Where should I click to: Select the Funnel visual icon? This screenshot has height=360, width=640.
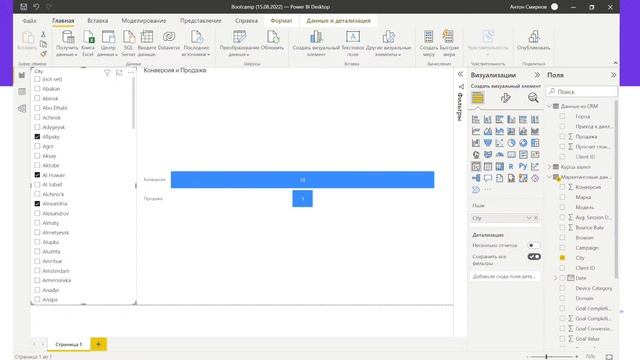pyautogui.click(x=488, y=143)
